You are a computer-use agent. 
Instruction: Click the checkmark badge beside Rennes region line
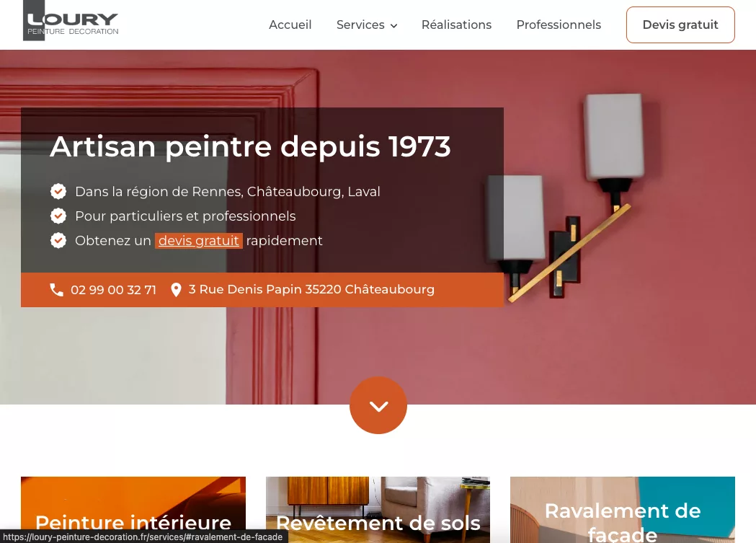pyautogui.click(x=58, y=191)
